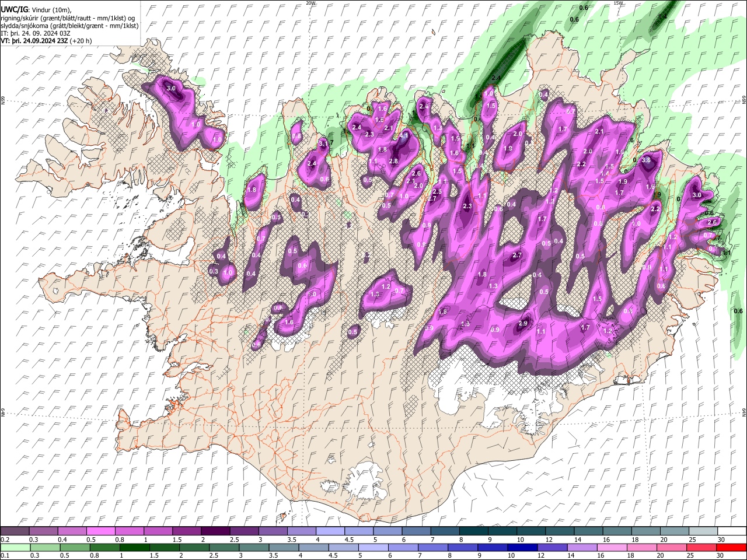747x560 pixels.
Task: Click the 2.9 snowfall value on the map
Action: coord(523,324)
